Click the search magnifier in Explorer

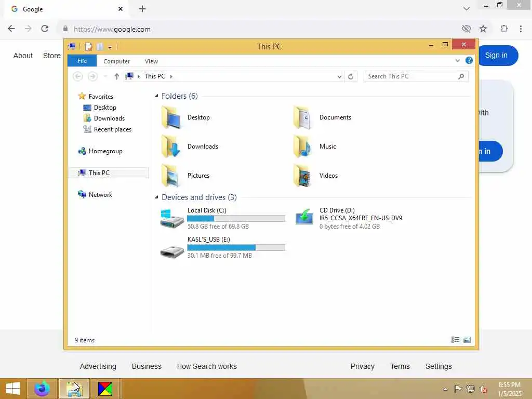[x=461, y=76]
